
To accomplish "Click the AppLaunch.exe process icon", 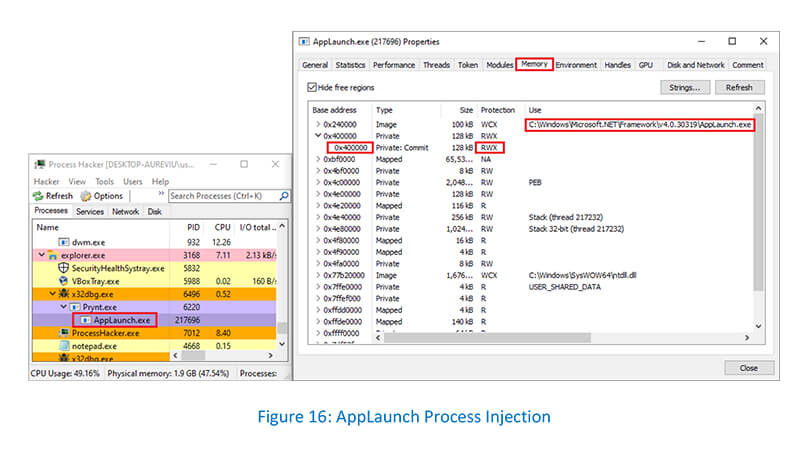I will pos(85,320).
